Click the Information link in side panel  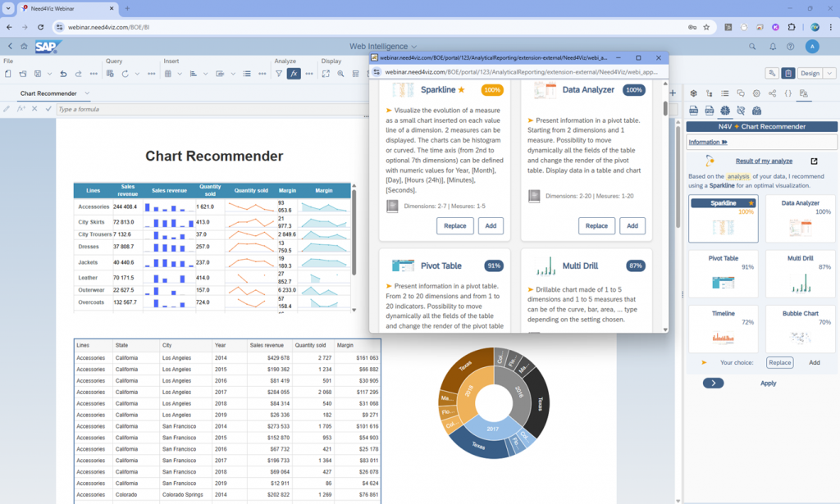(x=708, y=142)
